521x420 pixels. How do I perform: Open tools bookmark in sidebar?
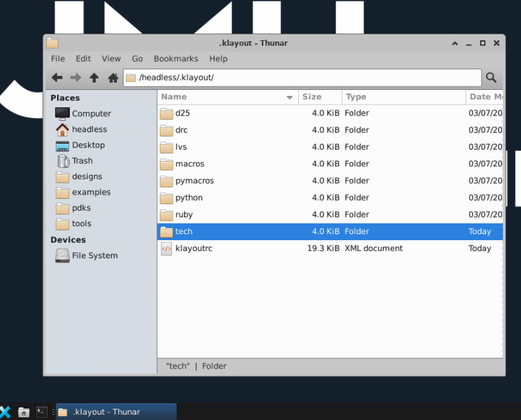pyautogui.click(x=81, y=223)
